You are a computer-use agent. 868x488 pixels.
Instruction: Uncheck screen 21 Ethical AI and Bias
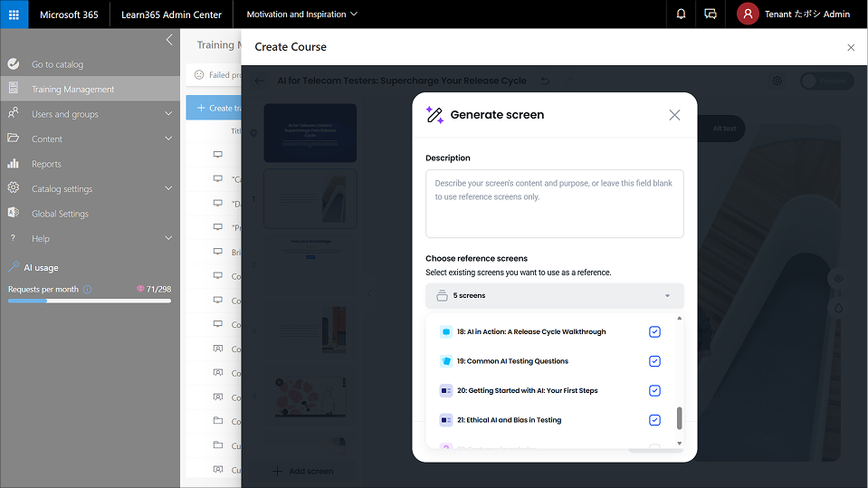pyautogui.click(x=654, y=420)
